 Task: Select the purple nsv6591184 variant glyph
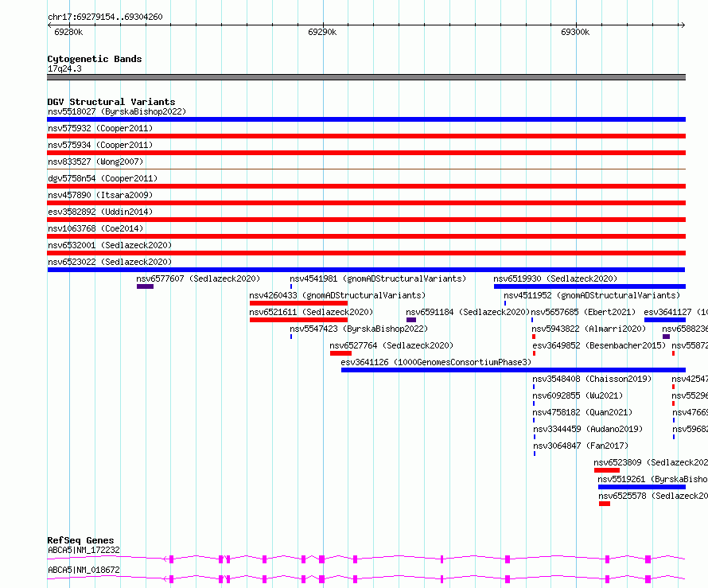[x=411, y=320]
